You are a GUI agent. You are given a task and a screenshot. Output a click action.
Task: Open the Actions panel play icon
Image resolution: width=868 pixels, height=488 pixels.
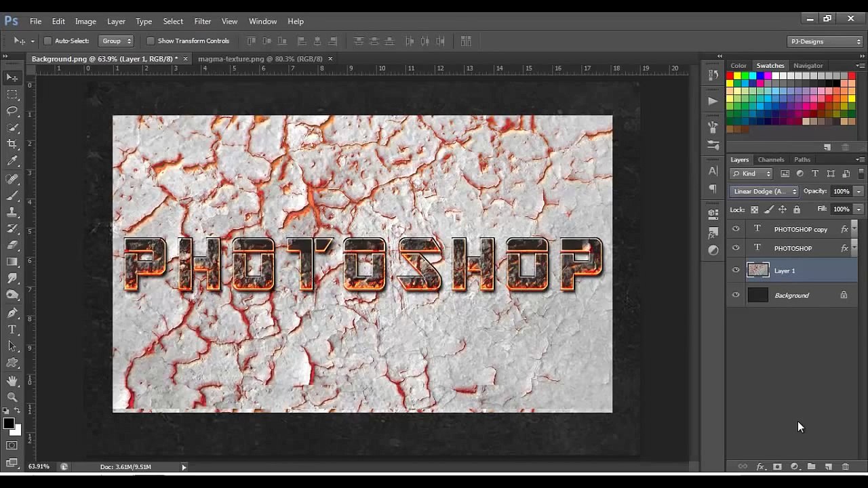(713, 101)
